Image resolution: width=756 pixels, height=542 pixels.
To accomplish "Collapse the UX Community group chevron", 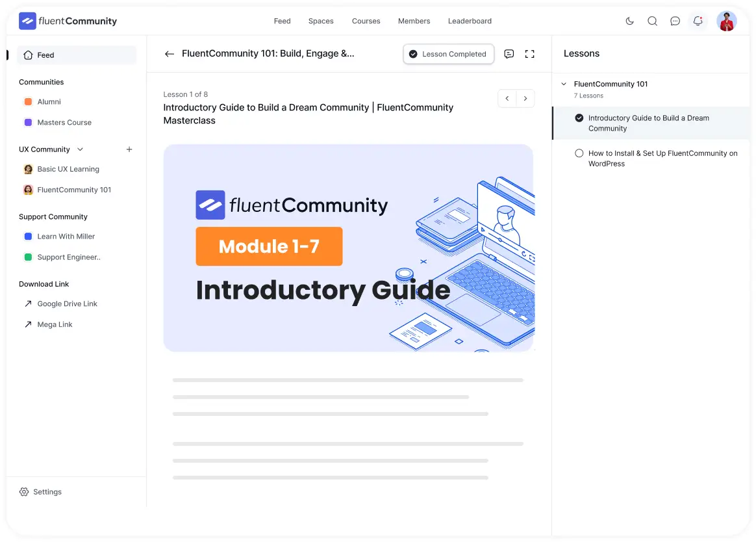I will click(80, 149).
